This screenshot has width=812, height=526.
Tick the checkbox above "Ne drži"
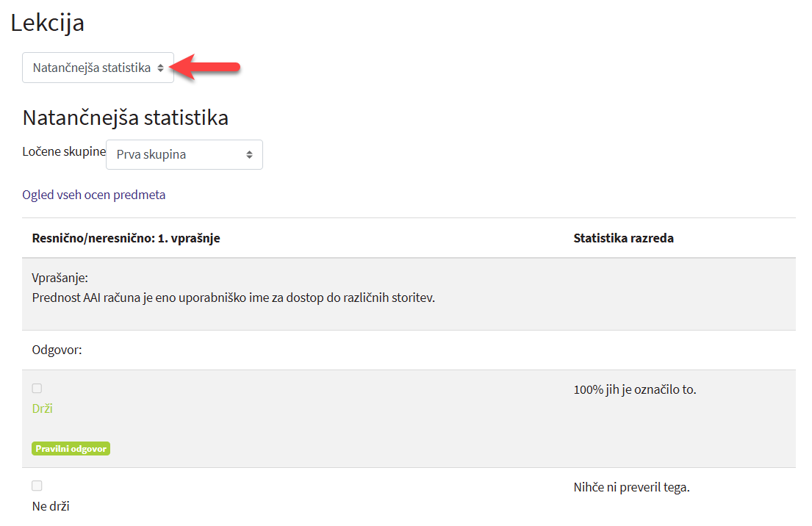[x=37, y=486]
